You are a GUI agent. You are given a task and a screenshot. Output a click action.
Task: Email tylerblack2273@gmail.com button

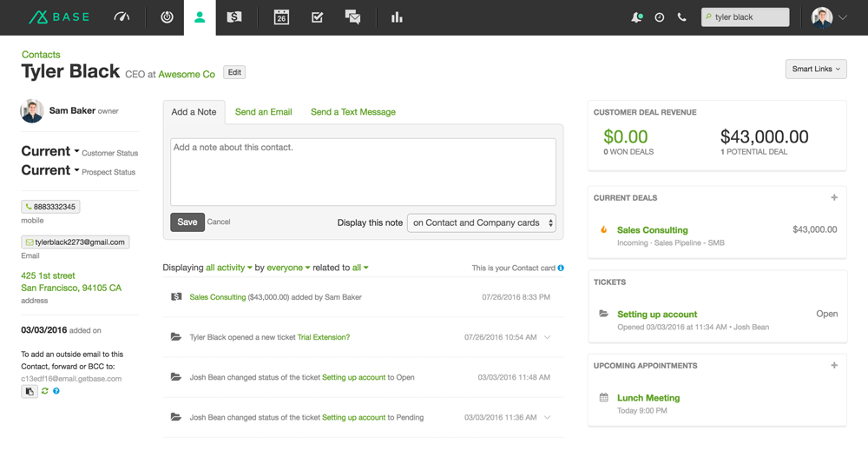[76, 242]
